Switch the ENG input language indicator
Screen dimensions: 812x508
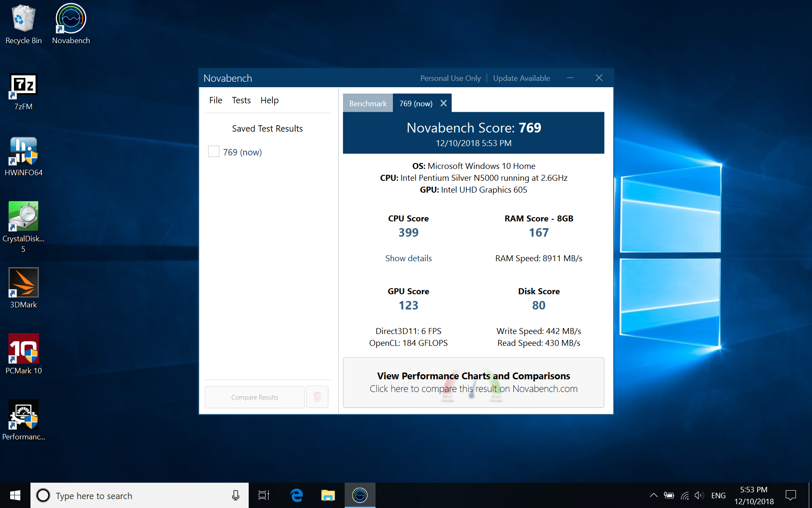tap(718, 495)
